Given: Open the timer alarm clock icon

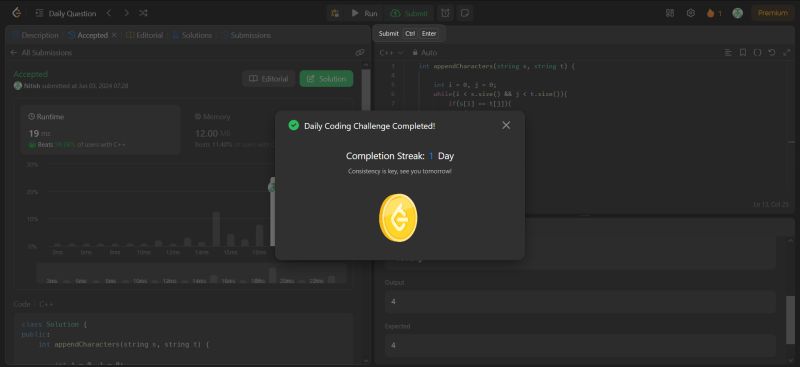Looking at the screenshot, I should click(445, 13).
